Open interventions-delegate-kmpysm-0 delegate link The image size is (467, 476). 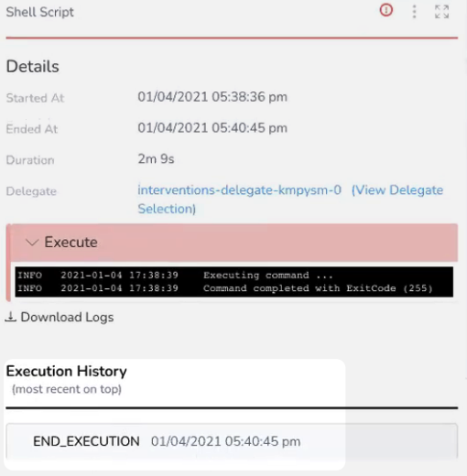(239, 189)
